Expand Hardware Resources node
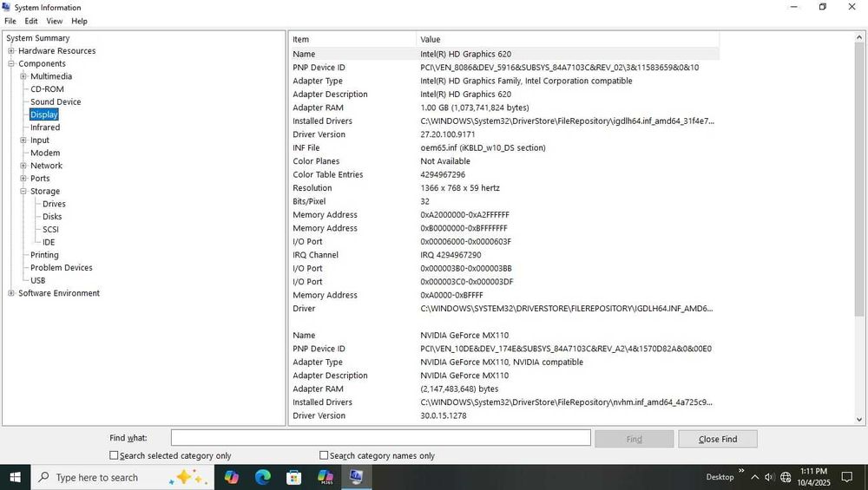 (11, 51)
